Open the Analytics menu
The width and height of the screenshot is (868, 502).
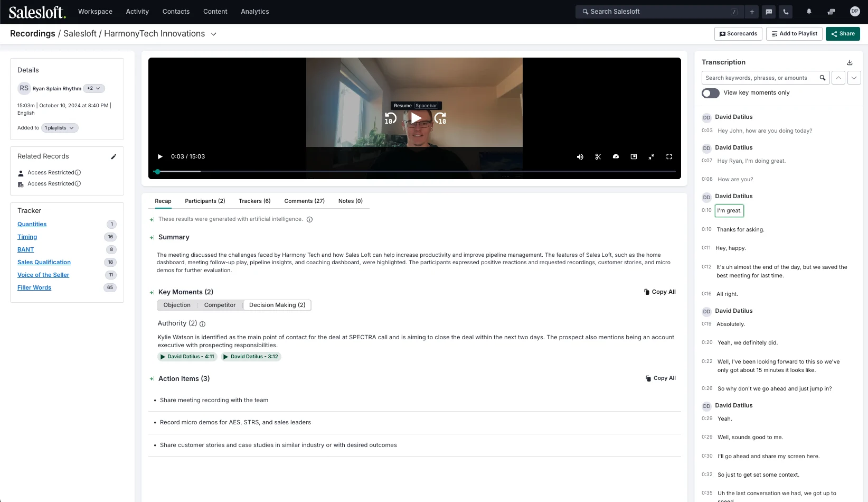255,12
